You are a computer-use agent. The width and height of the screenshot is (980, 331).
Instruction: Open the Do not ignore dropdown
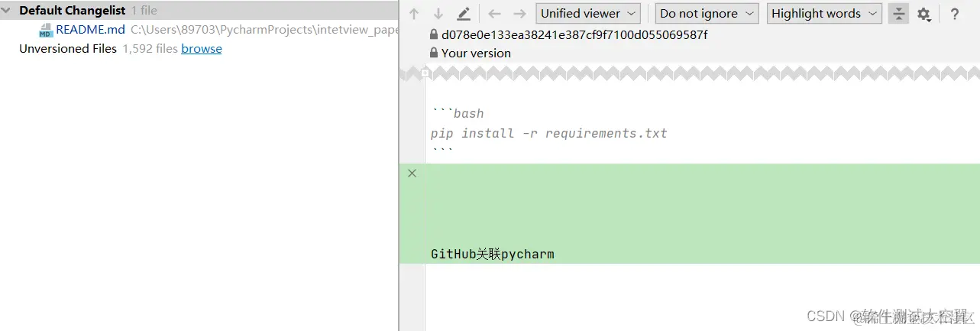click(x=707, y=14)
